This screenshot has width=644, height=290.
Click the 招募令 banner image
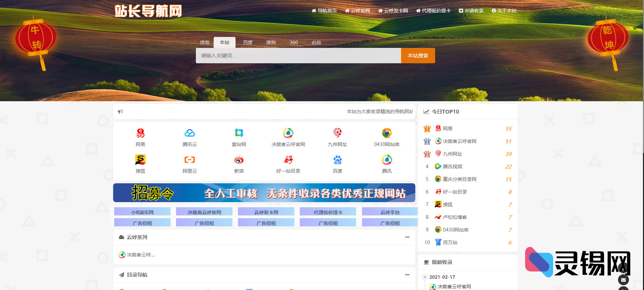264,193
